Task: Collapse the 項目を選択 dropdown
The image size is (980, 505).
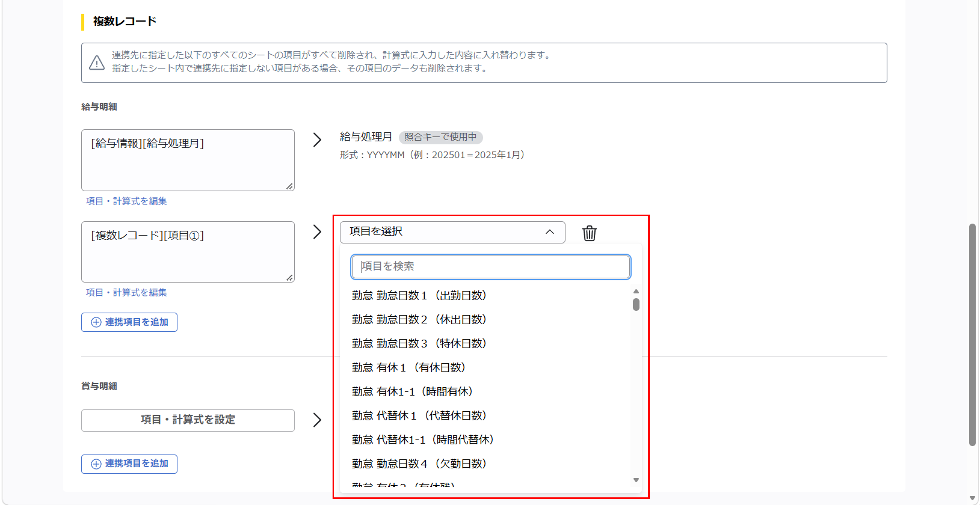Action: tap(452, 232)
